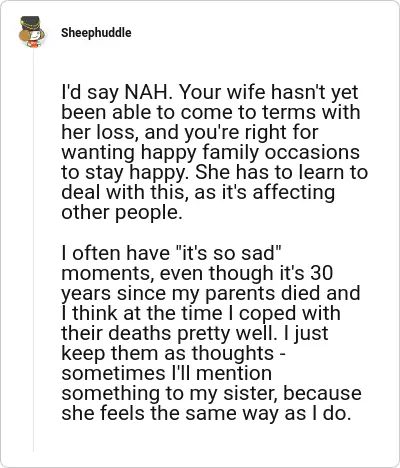Click the text "other people."
The height and width of the screenshot is (468, 400).
(122, 213)
